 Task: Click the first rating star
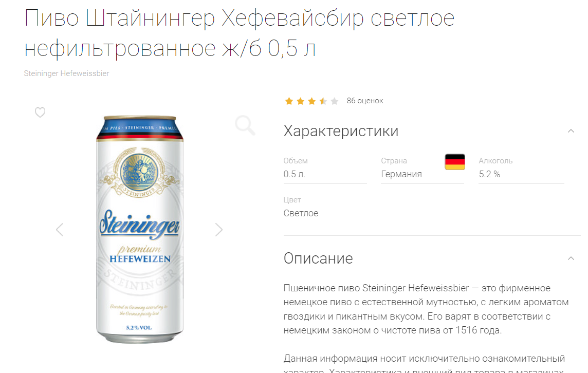pyautogui.click(x=289, y=101)
